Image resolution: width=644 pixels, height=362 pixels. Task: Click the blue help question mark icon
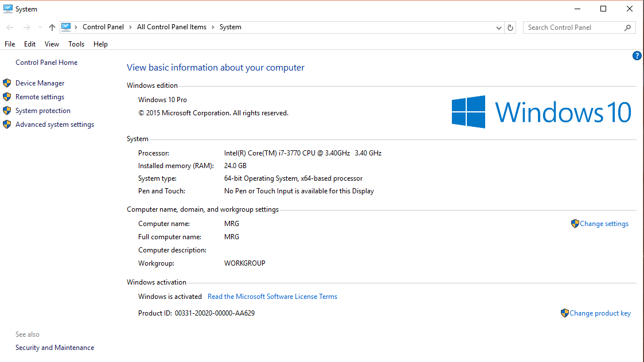637,56
